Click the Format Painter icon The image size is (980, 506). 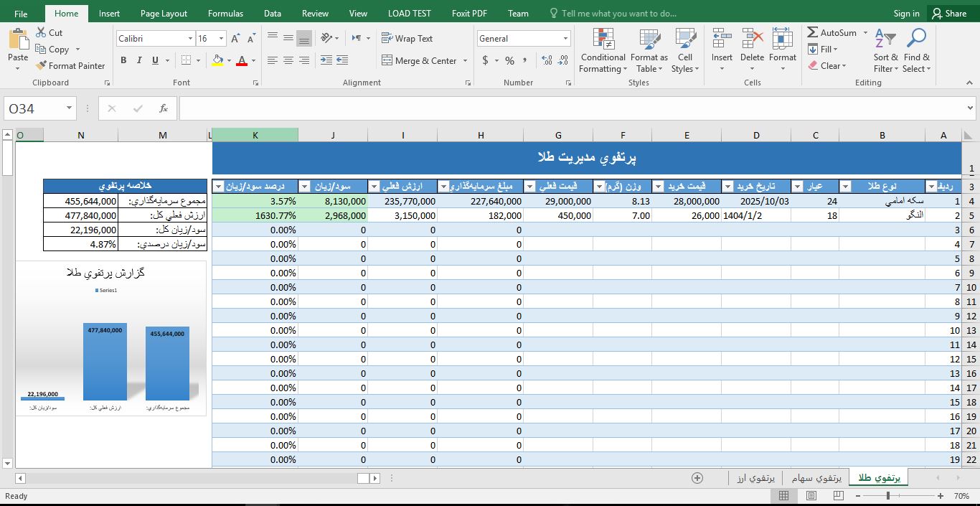(42, 66)
